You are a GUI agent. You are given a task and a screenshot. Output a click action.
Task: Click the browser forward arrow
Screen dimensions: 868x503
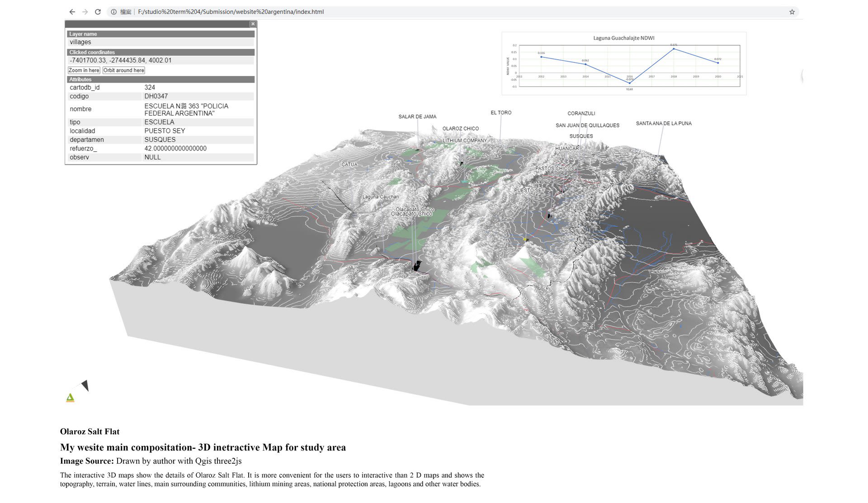85,12
